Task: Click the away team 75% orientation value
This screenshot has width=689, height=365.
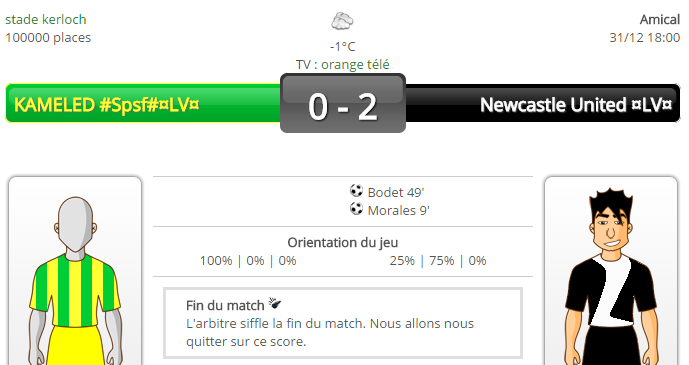Action: (x=442, y=261)
